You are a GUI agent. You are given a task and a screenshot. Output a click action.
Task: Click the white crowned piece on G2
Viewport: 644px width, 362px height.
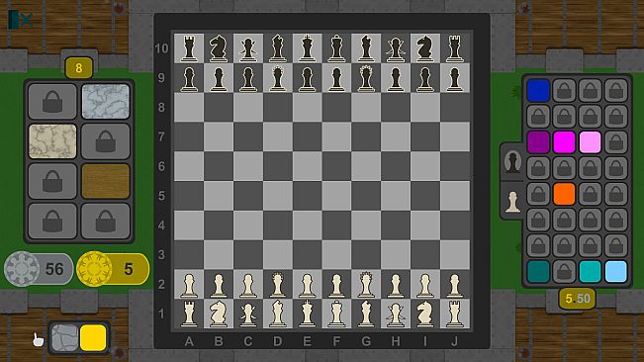pos(366,284)
